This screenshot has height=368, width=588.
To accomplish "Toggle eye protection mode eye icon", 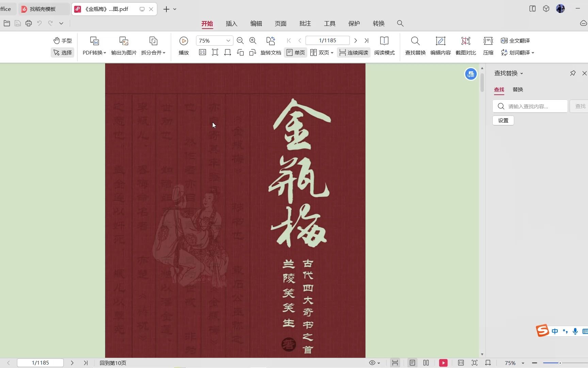I will (x=372, y=363).
